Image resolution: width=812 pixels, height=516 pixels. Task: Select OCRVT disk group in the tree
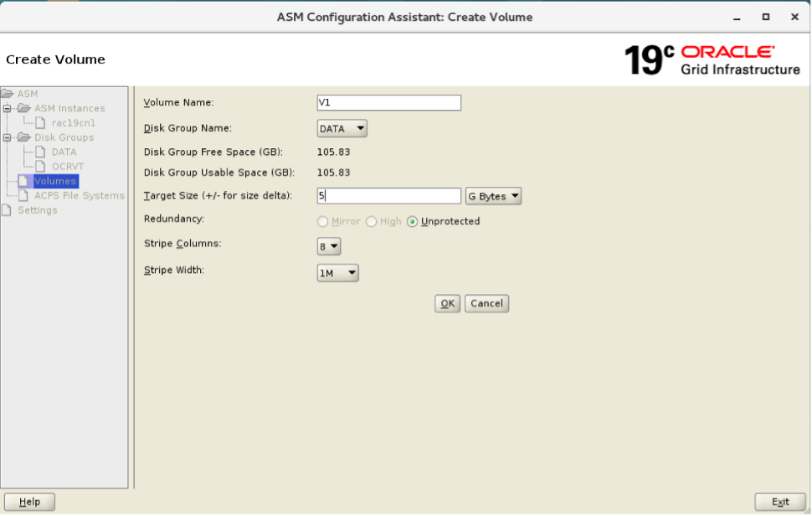coord(68,167)
